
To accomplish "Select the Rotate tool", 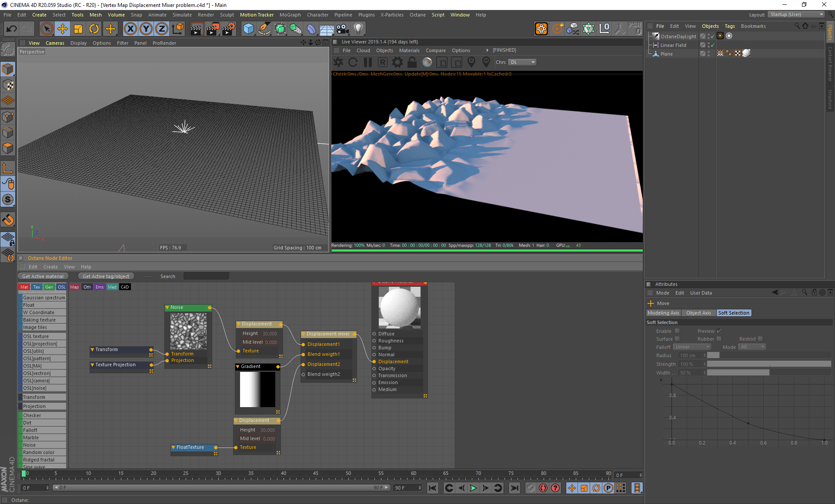I will tap(94, 29).
